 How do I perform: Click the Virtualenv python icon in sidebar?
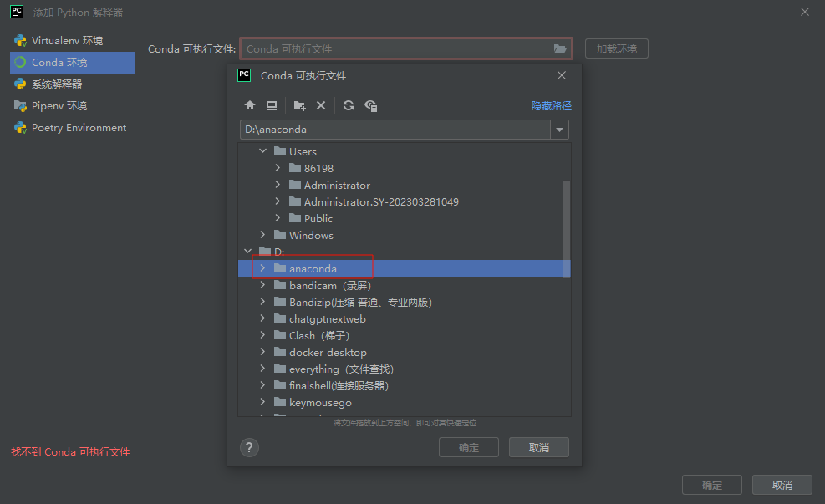21,40
